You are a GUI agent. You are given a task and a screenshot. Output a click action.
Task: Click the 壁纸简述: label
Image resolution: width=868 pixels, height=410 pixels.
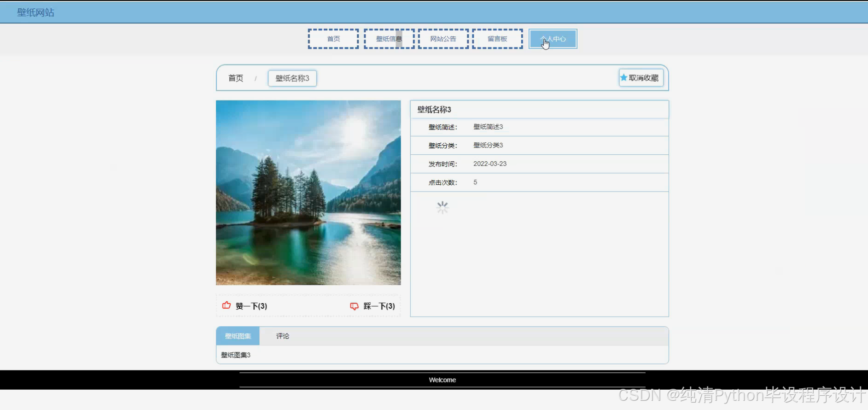click(443, 127)
